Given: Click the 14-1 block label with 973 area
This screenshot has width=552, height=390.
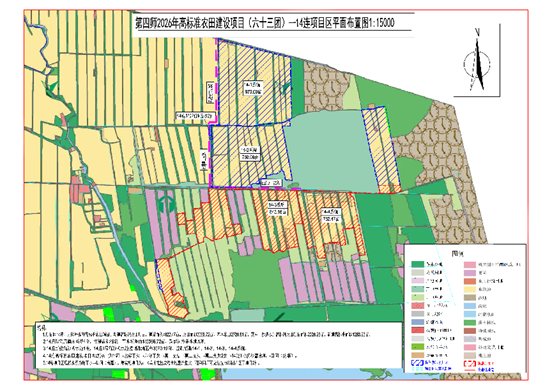Looking at the screenshot, I should click(253, 88).
